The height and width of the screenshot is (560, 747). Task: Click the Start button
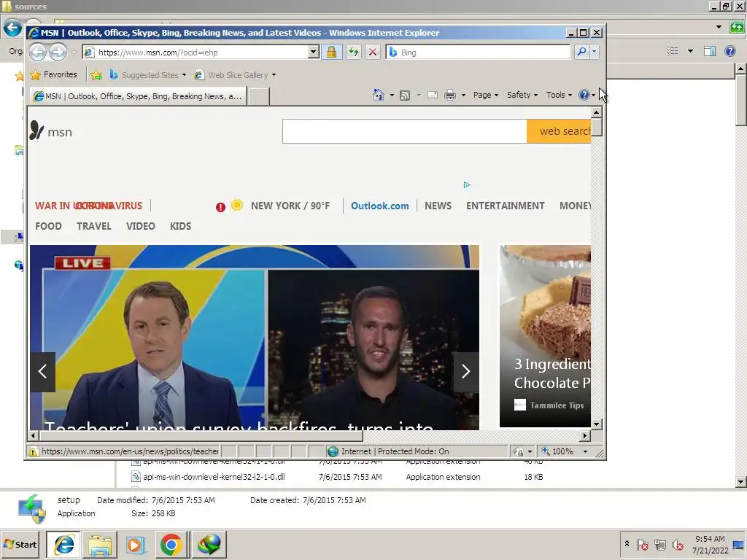pos(20,544)
